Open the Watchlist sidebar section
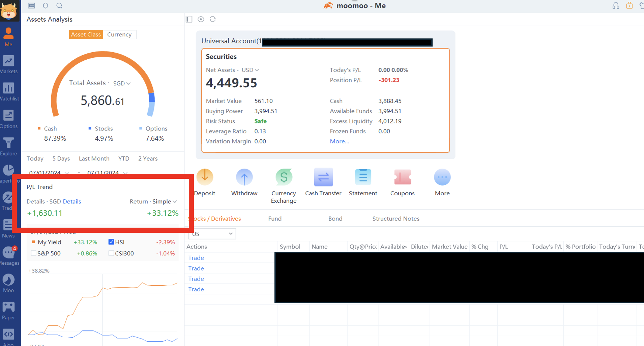Image resolution: width=644 pixels, height=346 pixels. 9,92
